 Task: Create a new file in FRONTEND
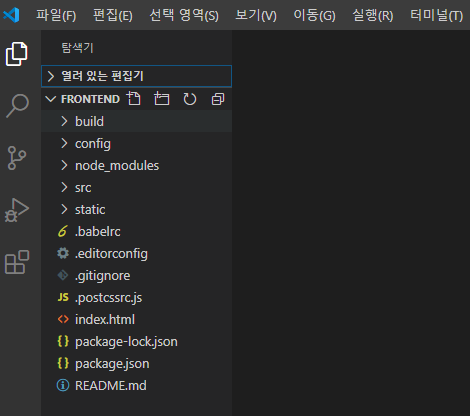pos(134,99)
